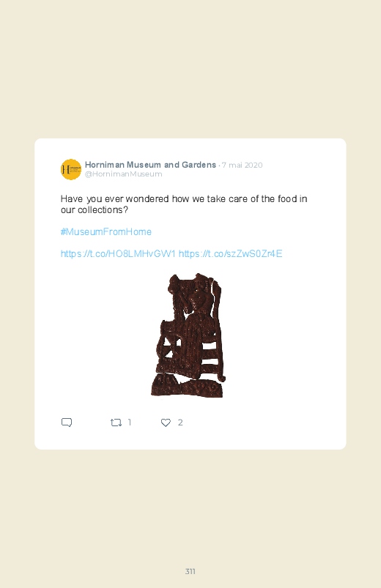The width and height of the screenshot is (381, 588).
Task: Click the retweet count 1
Action: pos(130,423)
